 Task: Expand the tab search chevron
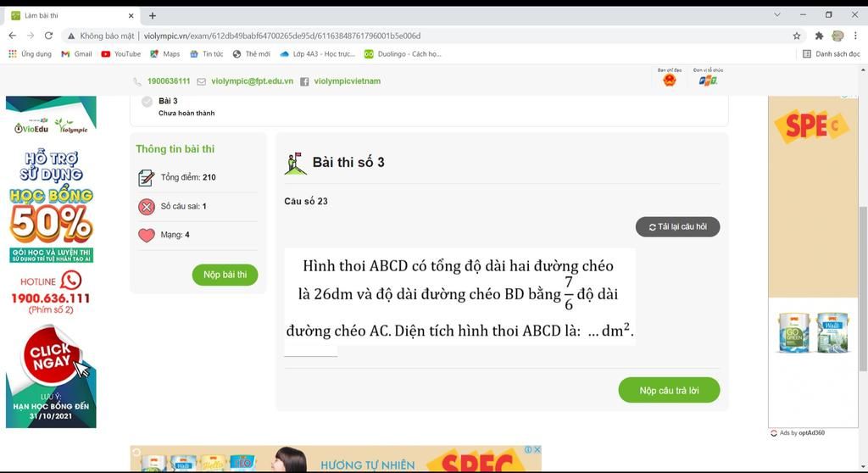click(x=777, y=15)
